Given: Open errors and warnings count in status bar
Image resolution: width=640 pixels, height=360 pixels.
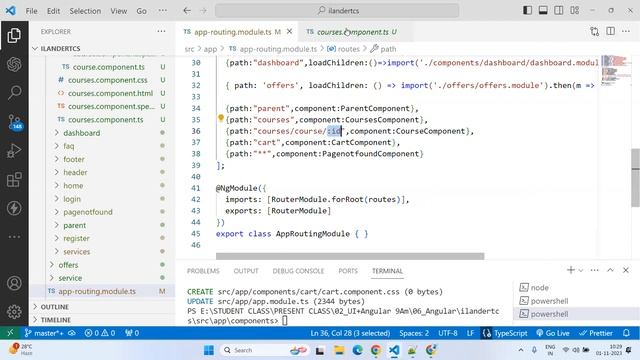Looking at the screenshot, I should click(x=100, y=333).
